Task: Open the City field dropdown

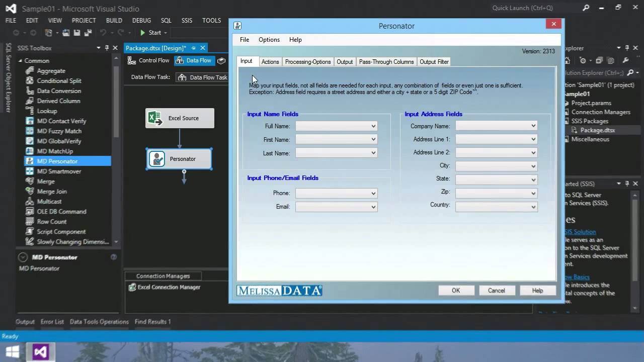Action: 497,166
